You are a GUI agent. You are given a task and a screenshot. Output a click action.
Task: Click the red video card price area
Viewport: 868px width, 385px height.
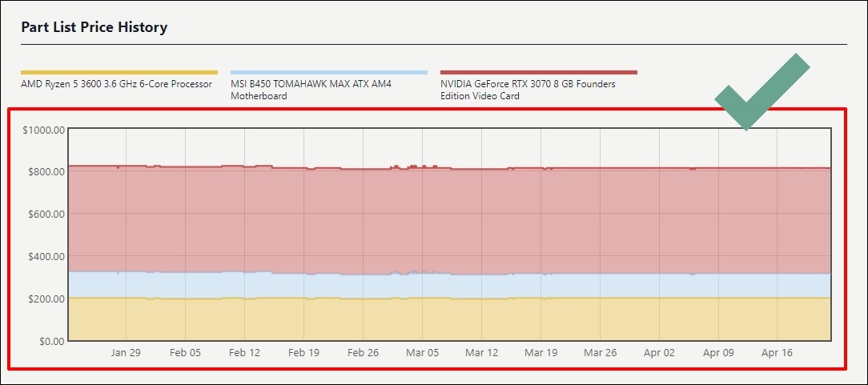click(449, 220)
